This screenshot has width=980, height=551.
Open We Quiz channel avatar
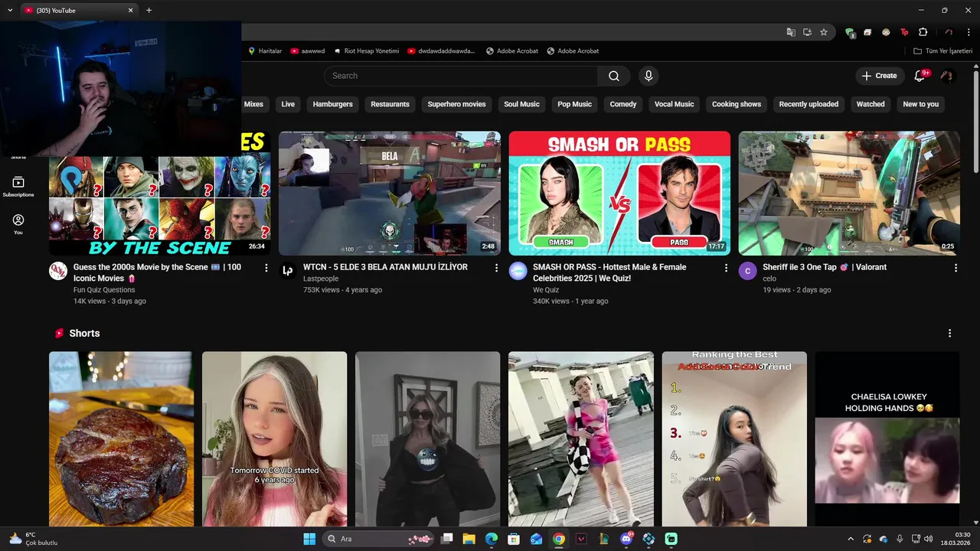[518, 271]
